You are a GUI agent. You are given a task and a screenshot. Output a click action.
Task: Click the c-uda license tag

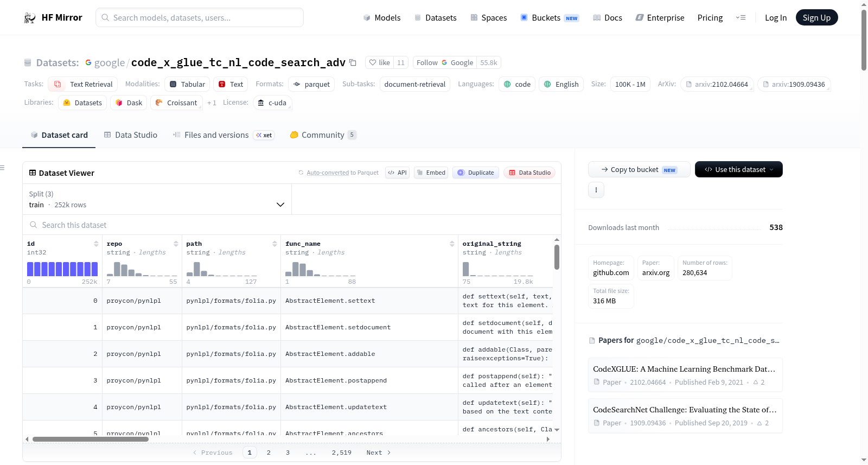(x=272, y=103)
